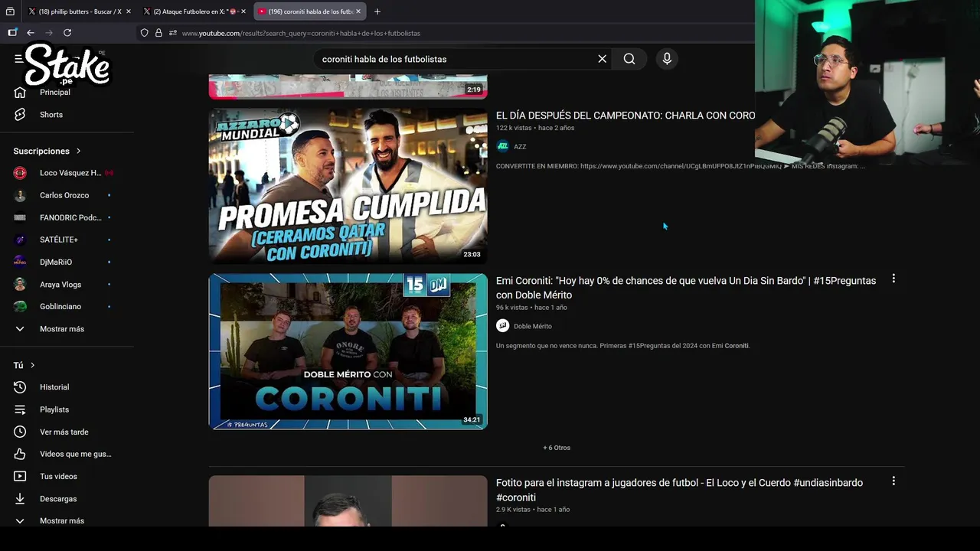The width and height of the screenshot is (980, 551).
Task: Close the phillip butters tab
Action: pyautogui.click(x=128, y=11)
